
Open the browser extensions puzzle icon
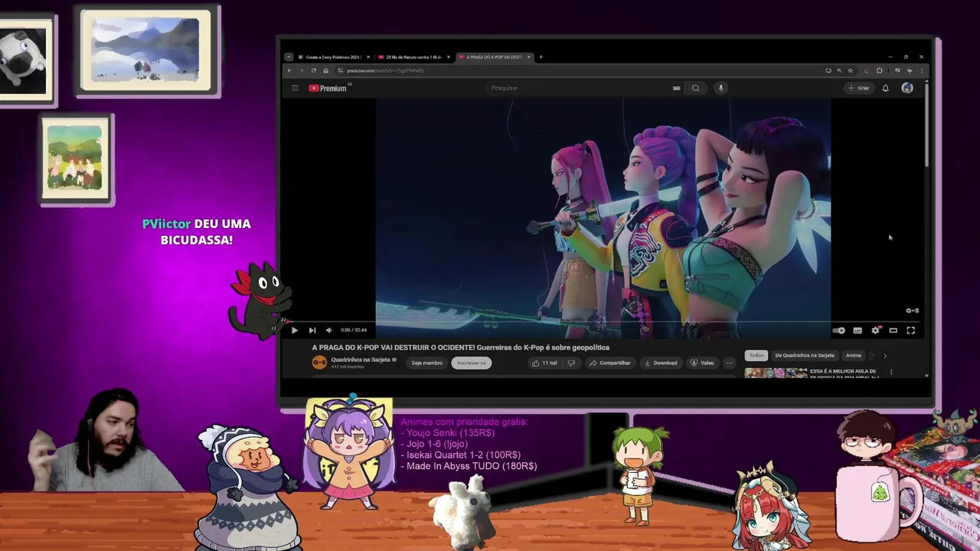coord(879,70)
